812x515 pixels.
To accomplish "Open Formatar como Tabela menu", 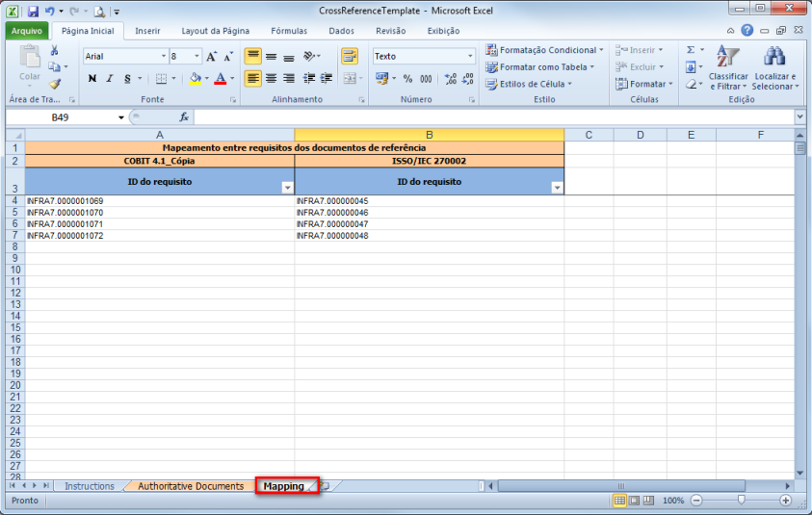I will 539,67.
